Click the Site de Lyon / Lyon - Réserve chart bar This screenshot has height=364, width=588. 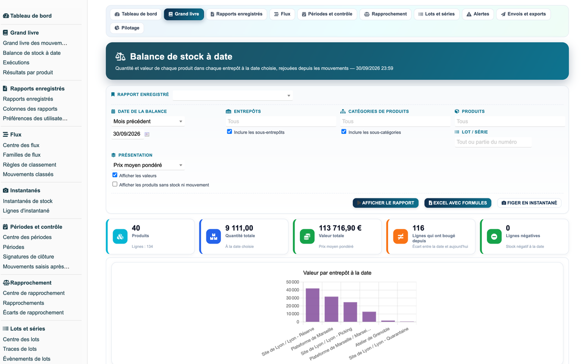click(x=313, y=305)
